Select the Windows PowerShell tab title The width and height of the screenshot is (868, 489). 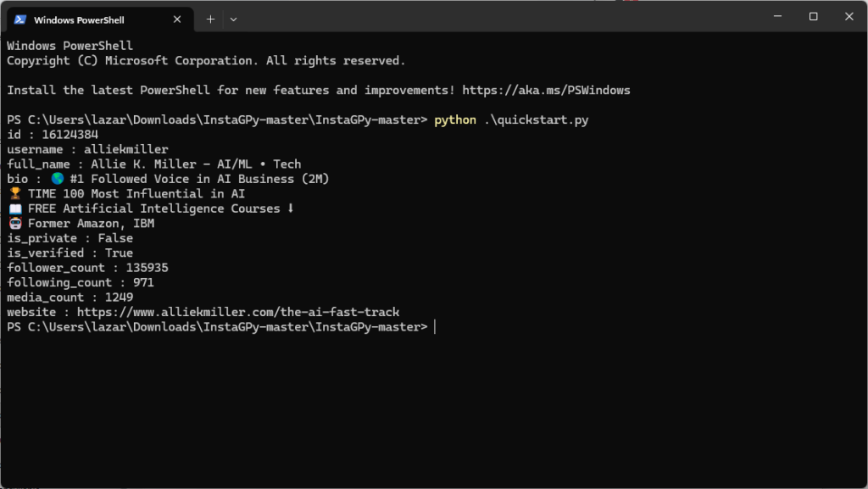[79, 19]
